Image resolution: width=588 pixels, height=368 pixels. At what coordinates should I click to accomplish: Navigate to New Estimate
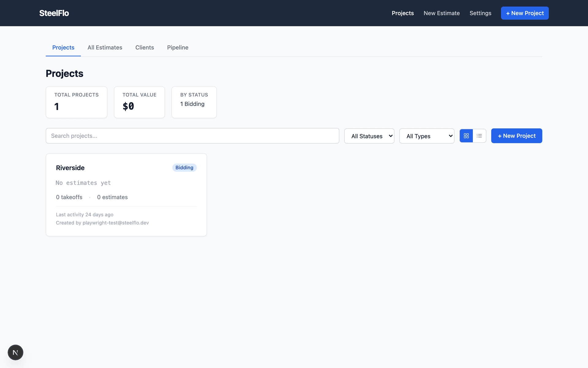442,13
